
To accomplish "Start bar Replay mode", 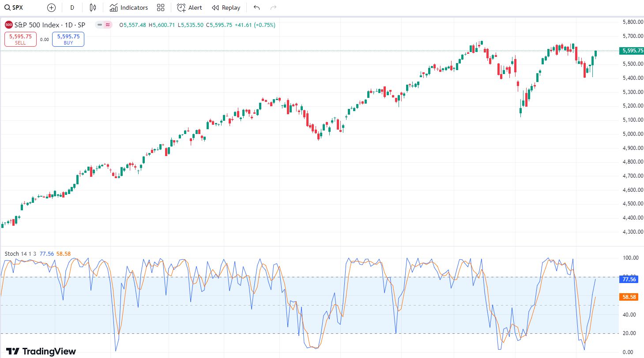I will click(x=226, y=7).
